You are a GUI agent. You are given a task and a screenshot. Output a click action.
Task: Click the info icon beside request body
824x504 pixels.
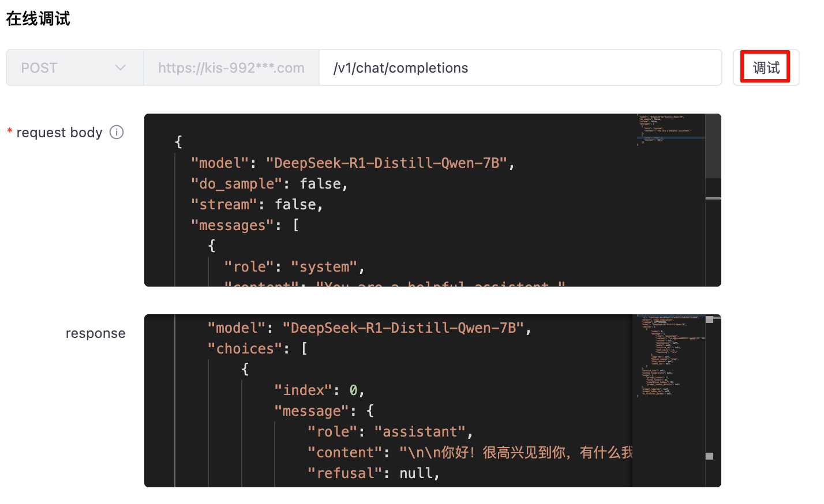pos(117,133)
